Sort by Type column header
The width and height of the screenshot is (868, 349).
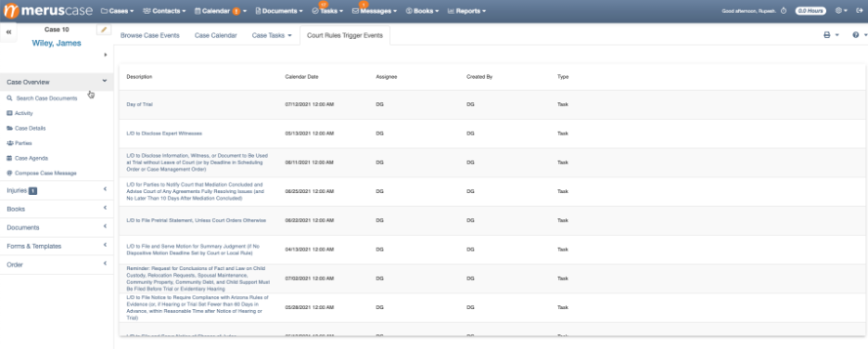pyautogui.click(x=562, y=76)
